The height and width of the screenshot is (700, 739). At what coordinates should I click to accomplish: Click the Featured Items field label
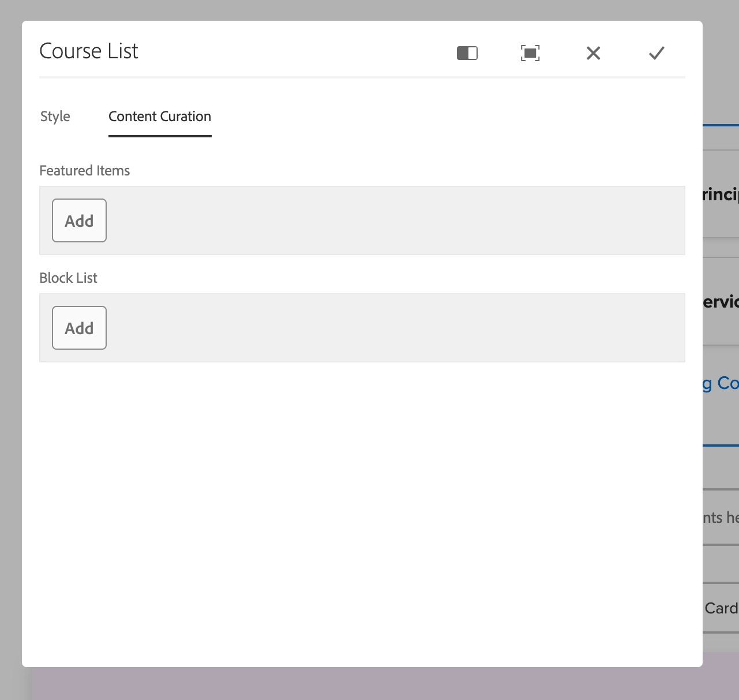coord(85,171)
